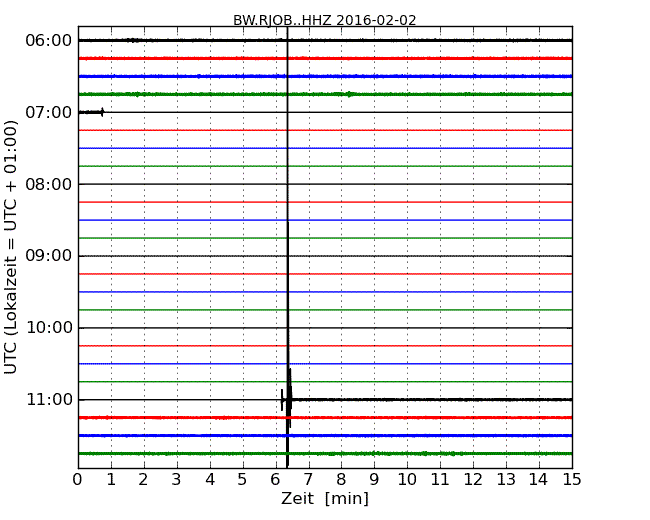Click the x-axis label Zeit [min]
Viewport: 650px width, 520px height.
(x=325, y=498)
